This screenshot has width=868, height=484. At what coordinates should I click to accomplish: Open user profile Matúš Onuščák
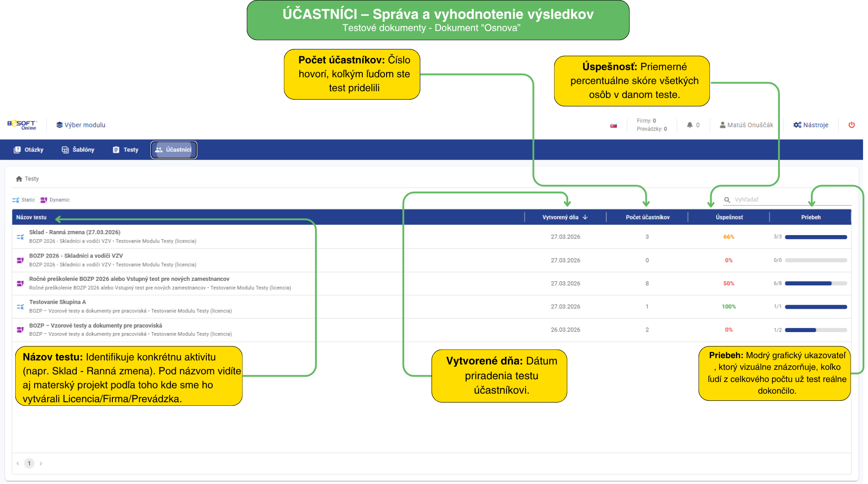(746, 125)
